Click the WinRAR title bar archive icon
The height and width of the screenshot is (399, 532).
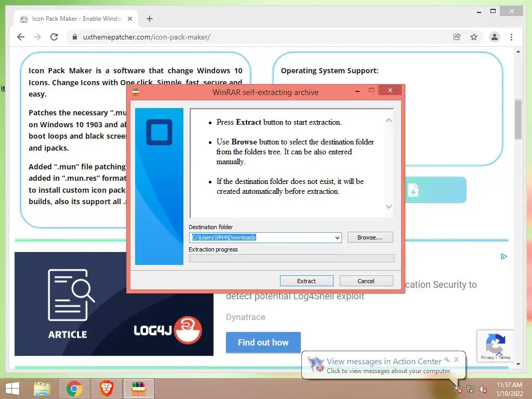[x=136, y=92]
